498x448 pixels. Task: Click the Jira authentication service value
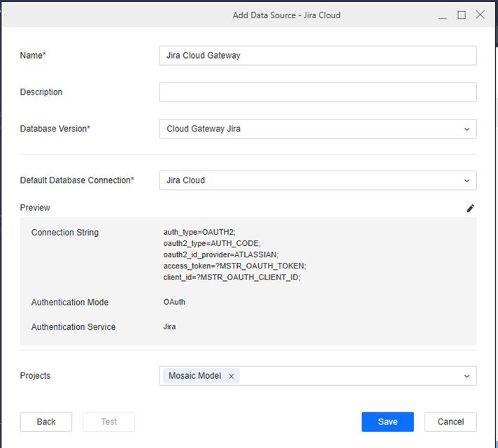pos(170,327)
